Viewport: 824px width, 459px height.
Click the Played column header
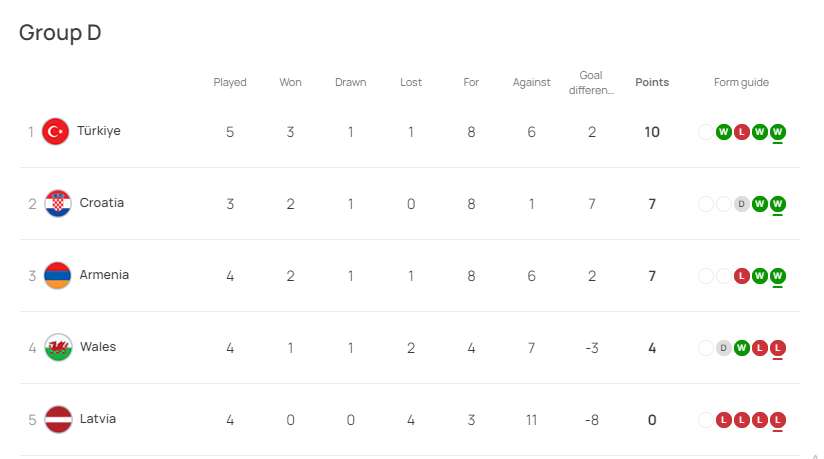[x=230, y=83]
